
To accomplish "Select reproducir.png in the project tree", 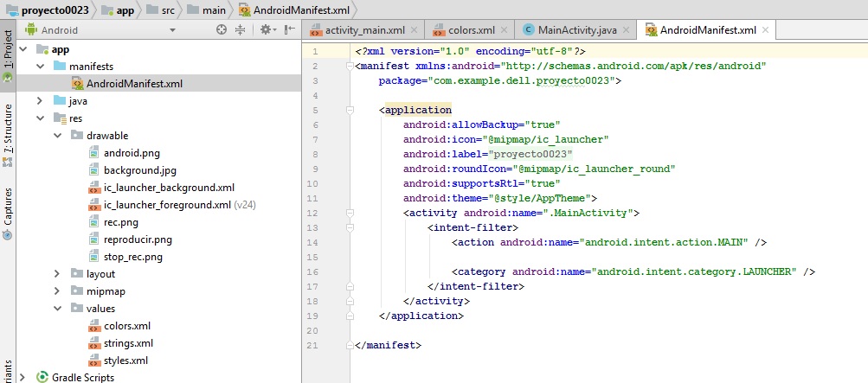I will (138, 239).
